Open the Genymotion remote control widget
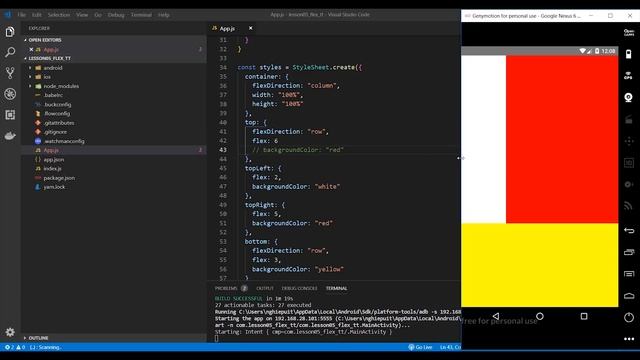The height and width of the screenshot is (360, 640). tap(629, 141)
